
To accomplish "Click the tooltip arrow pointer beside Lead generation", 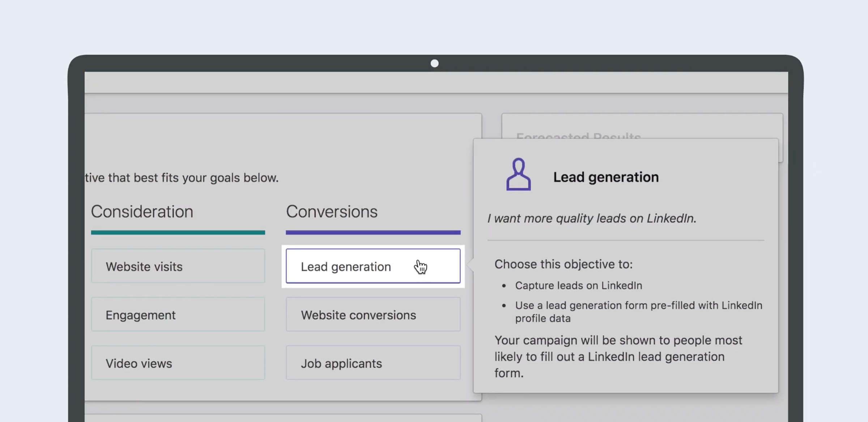I will [470, 264].
